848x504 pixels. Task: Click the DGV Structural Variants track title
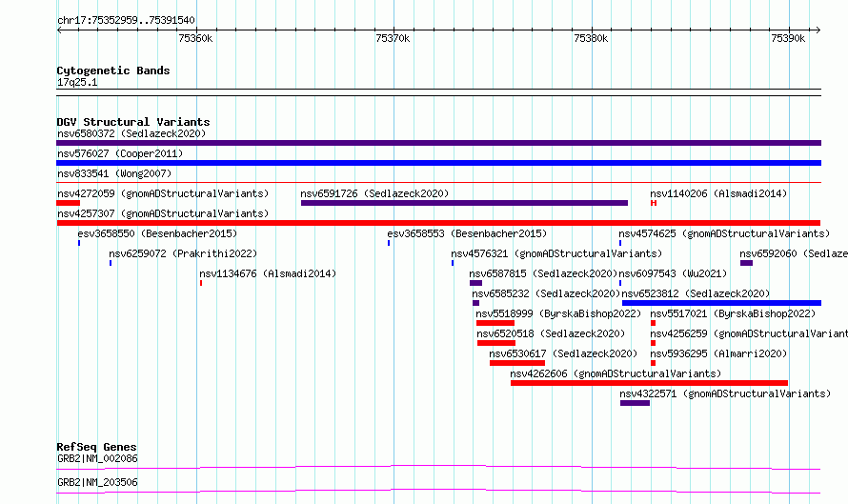tap(133, 122)
